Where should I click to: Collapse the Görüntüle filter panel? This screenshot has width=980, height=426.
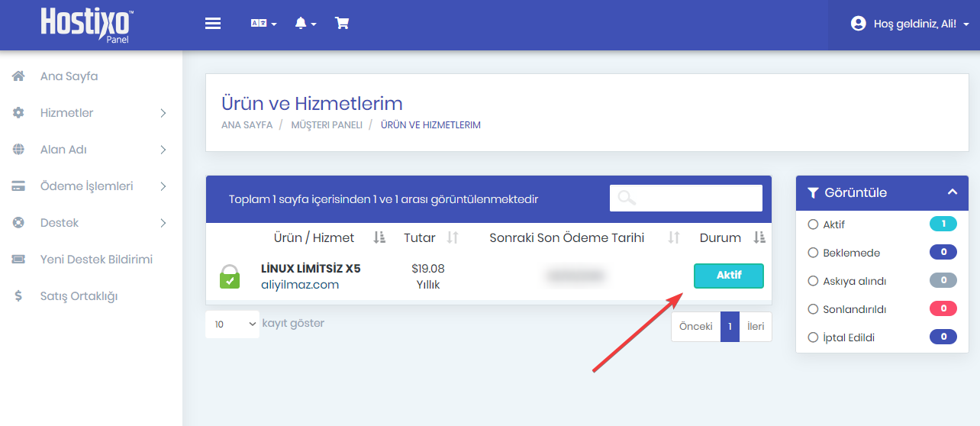952,192
